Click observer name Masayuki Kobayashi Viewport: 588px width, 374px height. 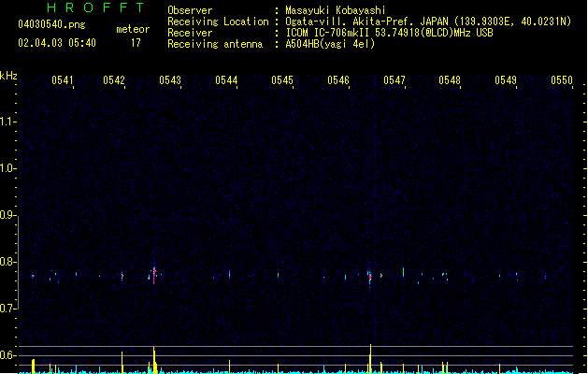coord(336,10)
